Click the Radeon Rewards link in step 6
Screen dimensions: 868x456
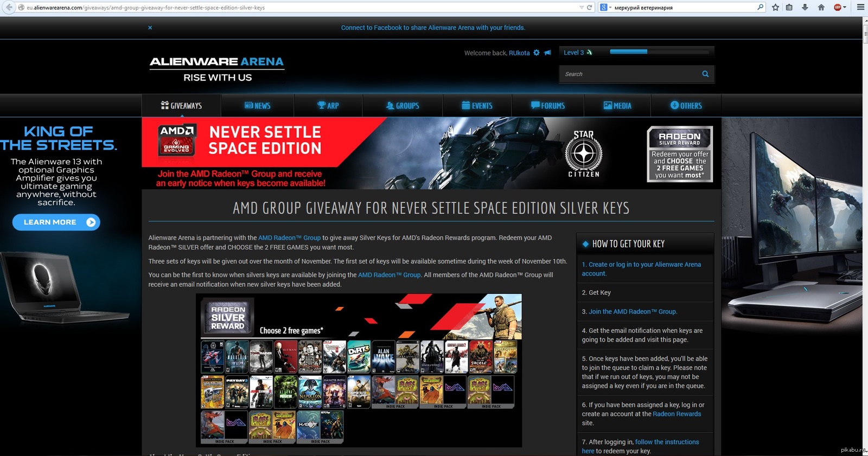click(676, 414)
